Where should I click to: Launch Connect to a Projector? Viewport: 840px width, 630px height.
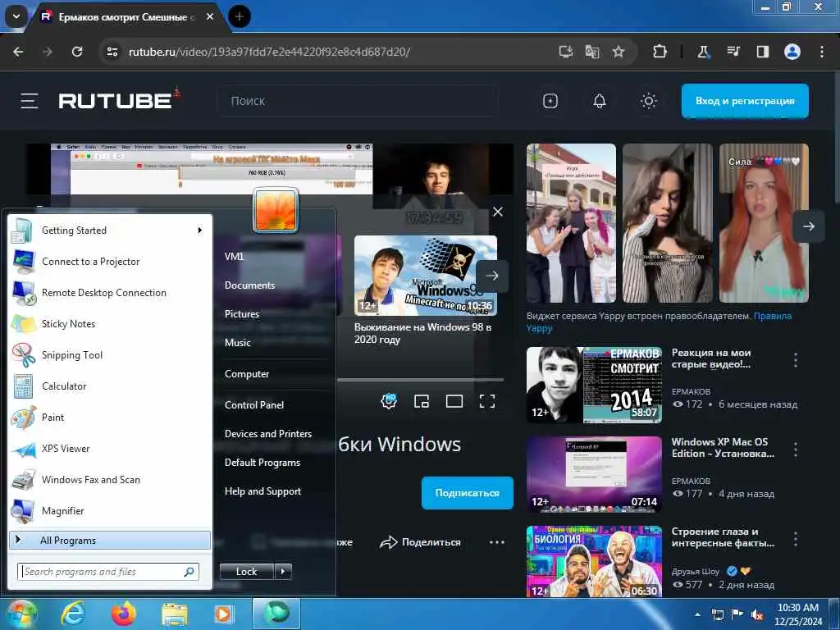[x=109, y=262]
